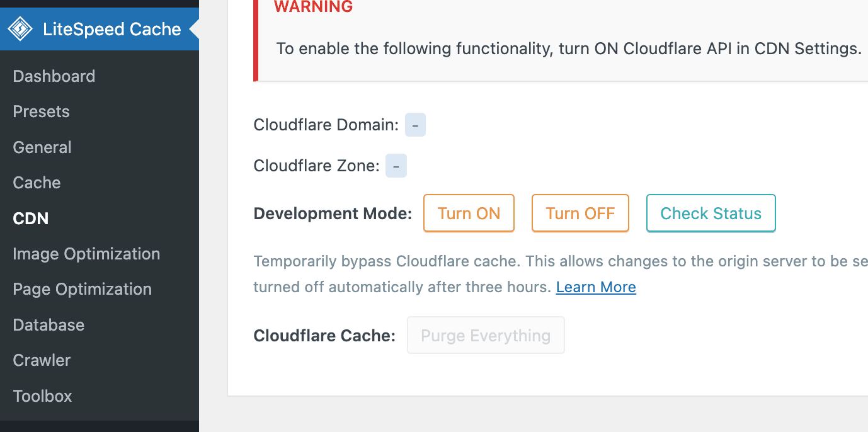Image resolution: width=868 pixels, height=432 pixels.
Task: Open the Learn More link
Action: 595,287
